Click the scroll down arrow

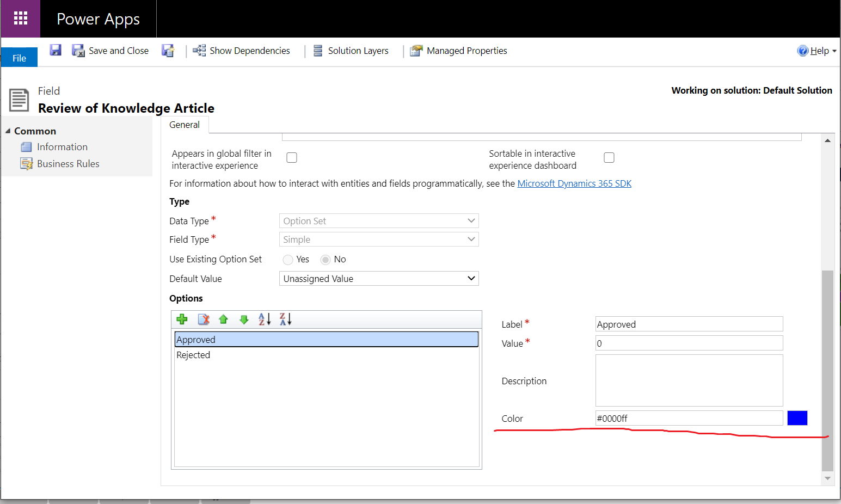coord(827,478)
